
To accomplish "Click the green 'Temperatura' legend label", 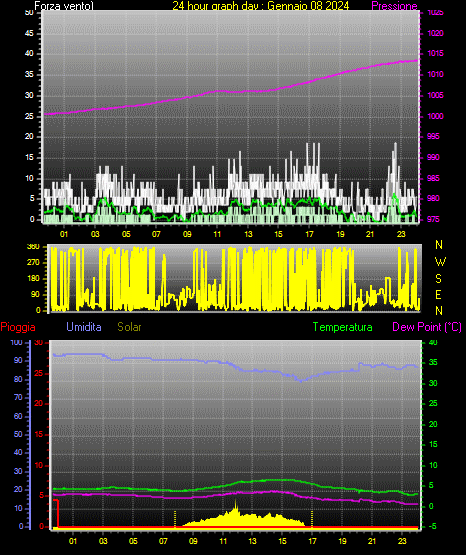I will [343, 327].
